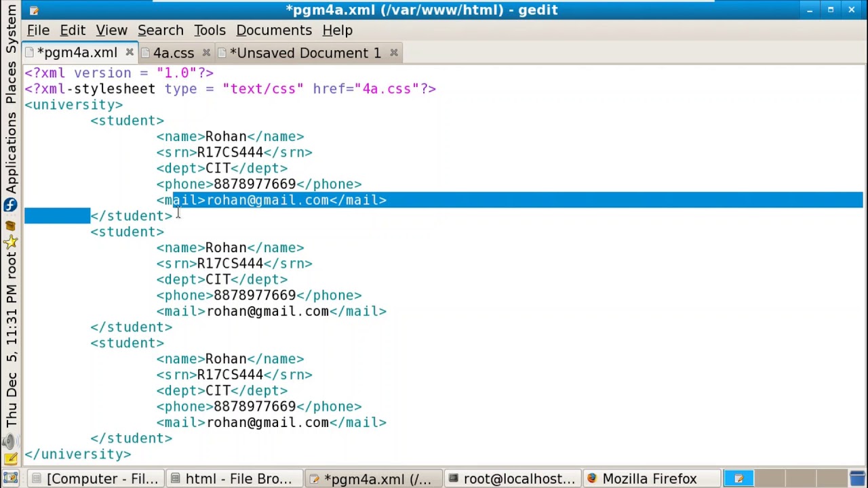Close the *pgm4a.xml document tab
Viewport: 868px width, 488px height.
(x=129, y=53)
